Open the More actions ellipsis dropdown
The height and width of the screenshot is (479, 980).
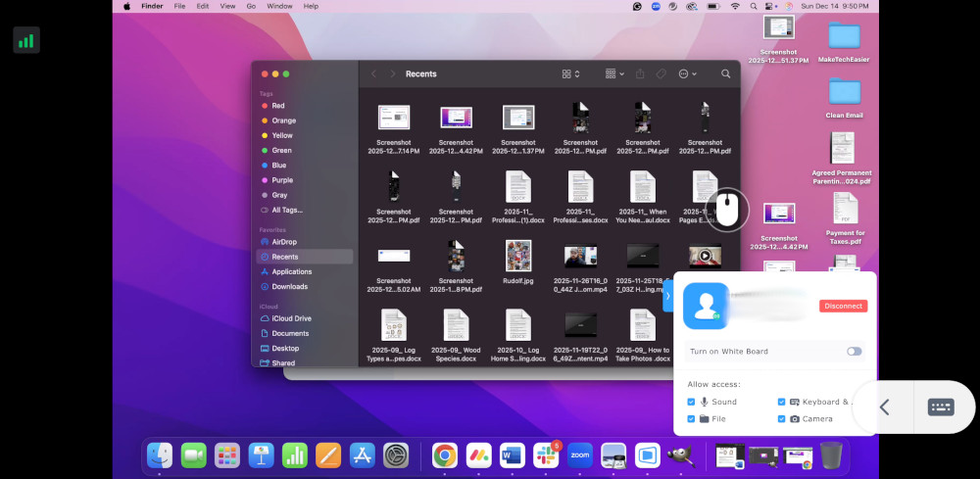coord(687,73)
